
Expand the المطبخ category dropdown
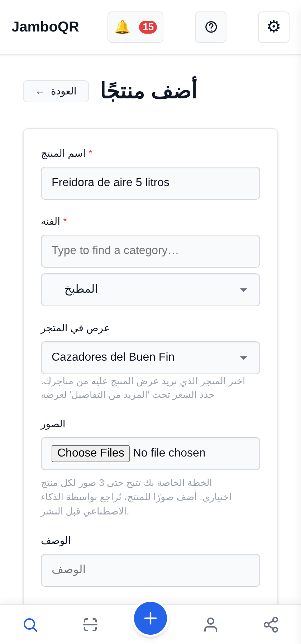pos(150,290)
